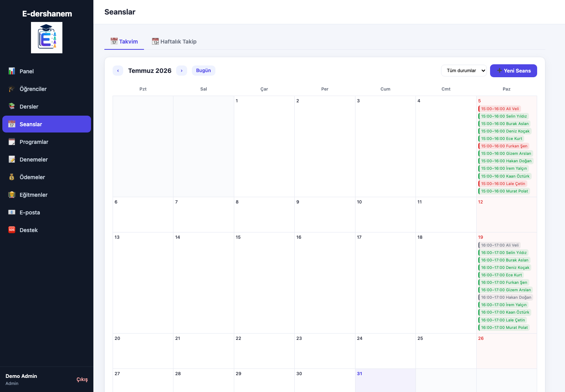The image size is (565, 392).
Task: Open the 16:00–17:00 Ece Kurt session
Action: 501,275
